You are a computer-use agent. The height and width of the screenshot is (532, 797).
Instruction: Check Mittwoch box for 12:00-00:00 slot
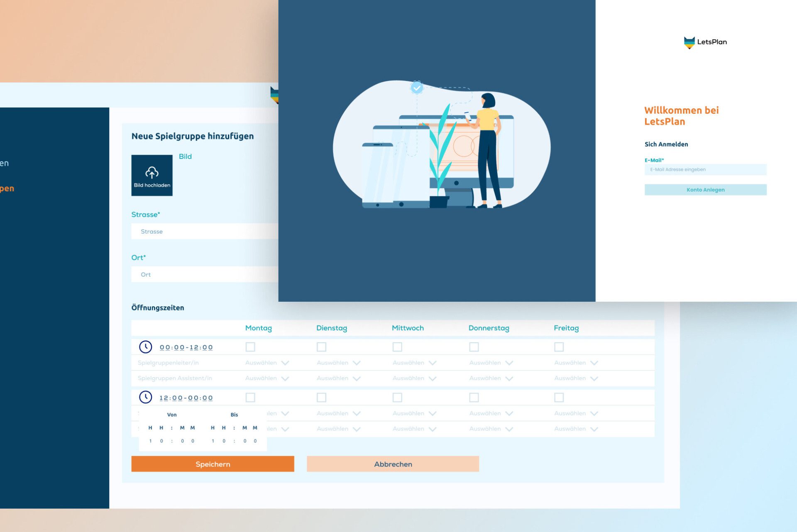(x=397, y=398)
